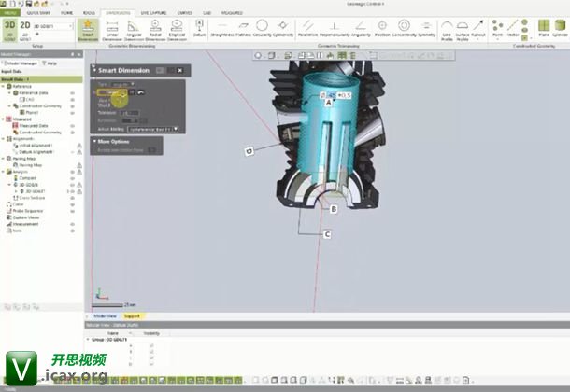Viewport: 570px width, 392px height.
Task: Choose the Circularity tolerance tool
Action: (x=262, y=28)
